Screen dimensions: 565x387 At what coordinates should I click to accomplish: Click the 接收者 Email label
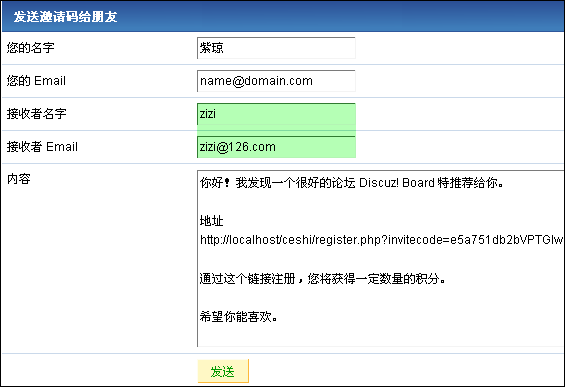(x=42, y=147)
